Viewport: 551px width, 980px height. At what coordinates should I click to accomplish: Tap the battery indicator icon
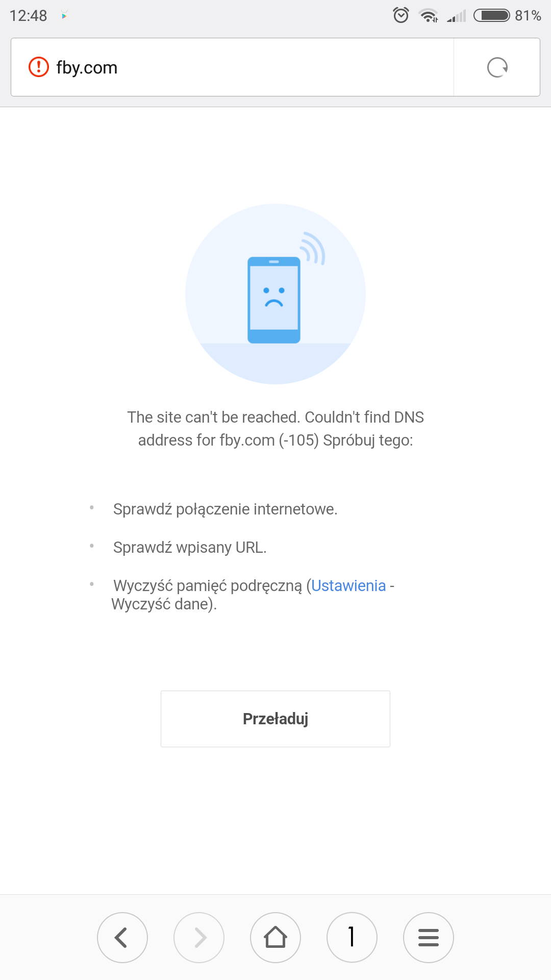pos(492,15)
